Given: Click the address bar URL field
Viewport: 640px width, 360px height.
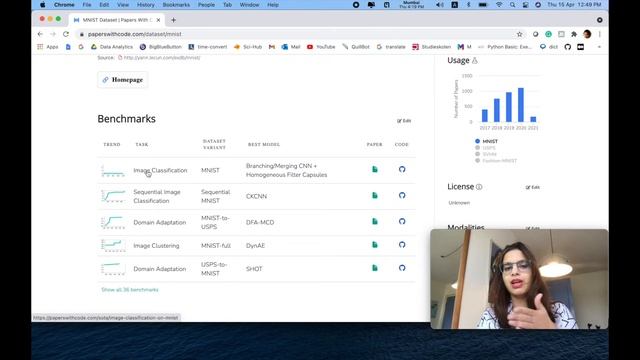Looking at the screenshot, I should pyautogui.click(x=296, y=34).
